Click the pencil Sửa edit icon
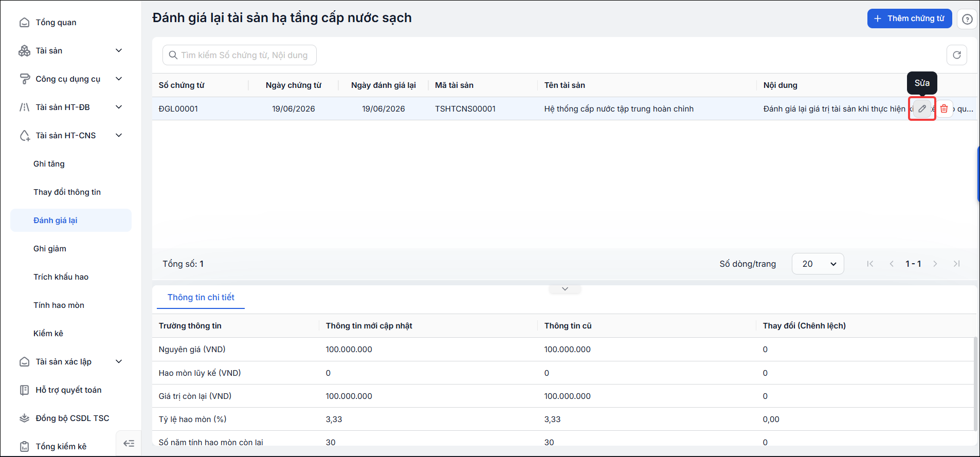 922,108
